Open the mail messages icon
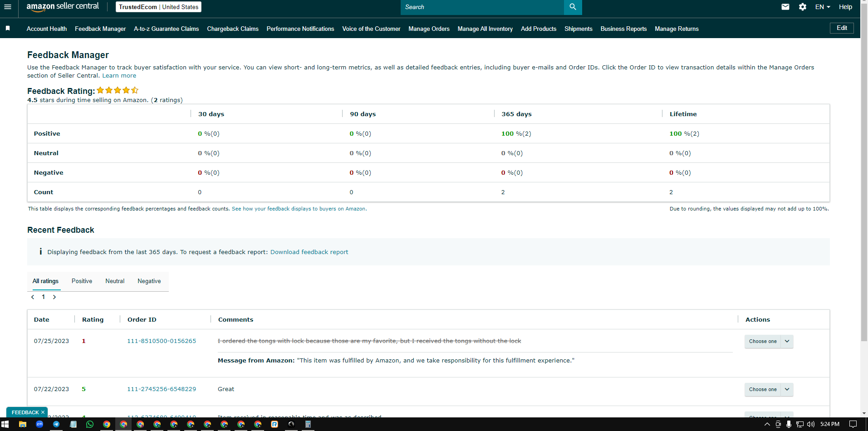Screen dimensions: 868x431 click(x=785, y=7)
